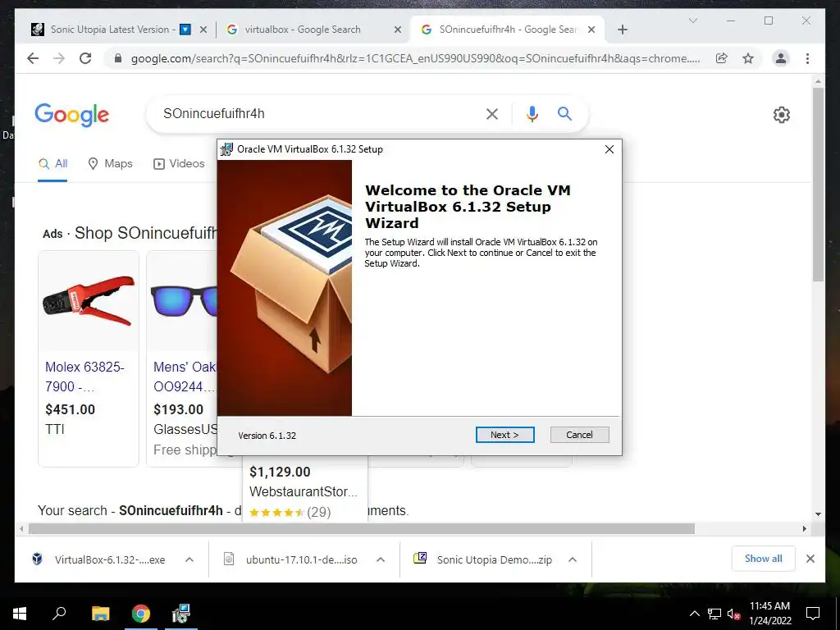
Task: Open volume tray icon
Action: click(x=733, y=614)
